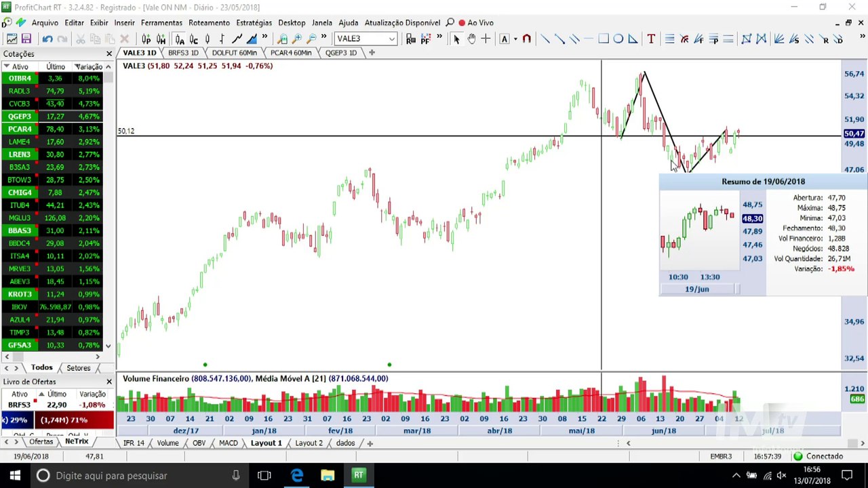Image resolution: width=868 pixels, height=488 pixels.
Task: Click the Windows Start button
Action: (x=15, y=475)
